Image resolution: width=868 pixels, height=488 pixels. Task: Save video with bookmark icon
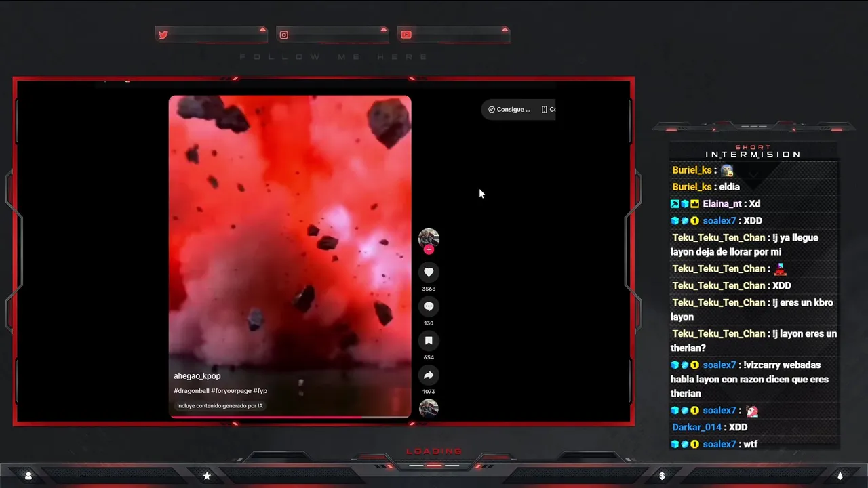[x=429, y=341]
